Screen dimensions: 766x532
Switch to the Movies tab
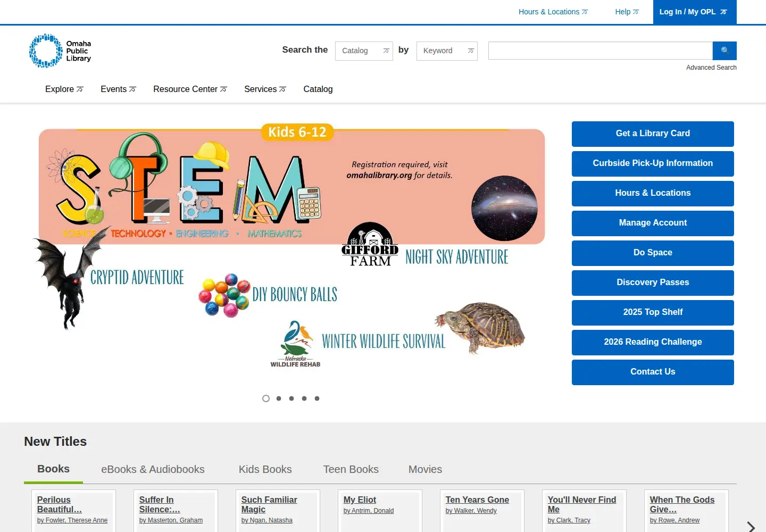pos(425,469)
